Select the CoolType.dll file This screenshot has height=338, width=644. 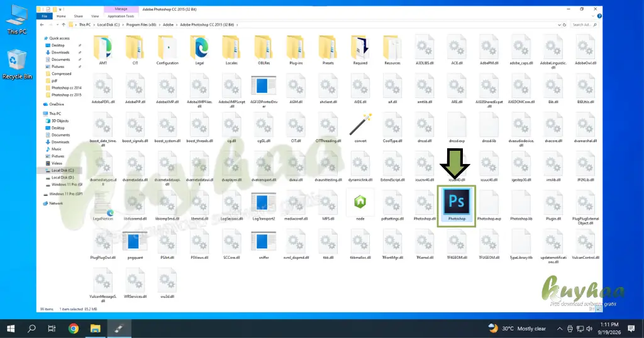(x=392, y=128)
